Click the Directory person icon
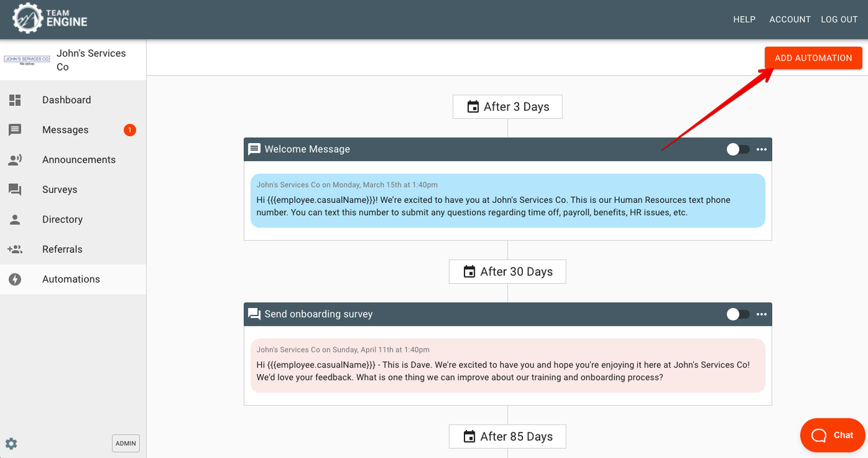This screenshot has width=868, height=458. tap(15, 219)
